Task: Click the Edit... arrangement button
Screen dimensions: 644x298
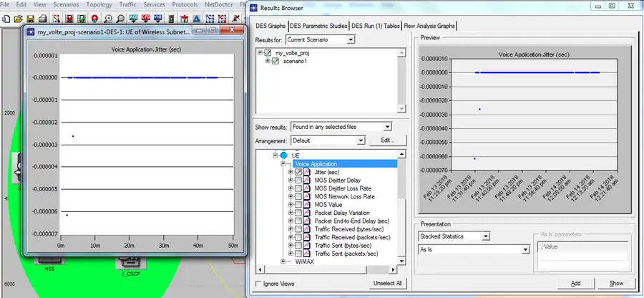Action: coord(388,140)
